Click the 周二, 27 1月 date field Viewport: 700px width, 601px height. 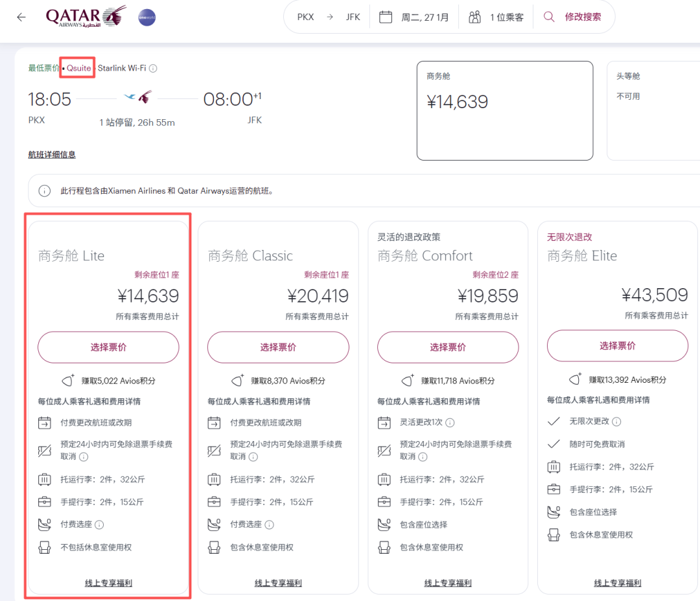tap(425, 17)
